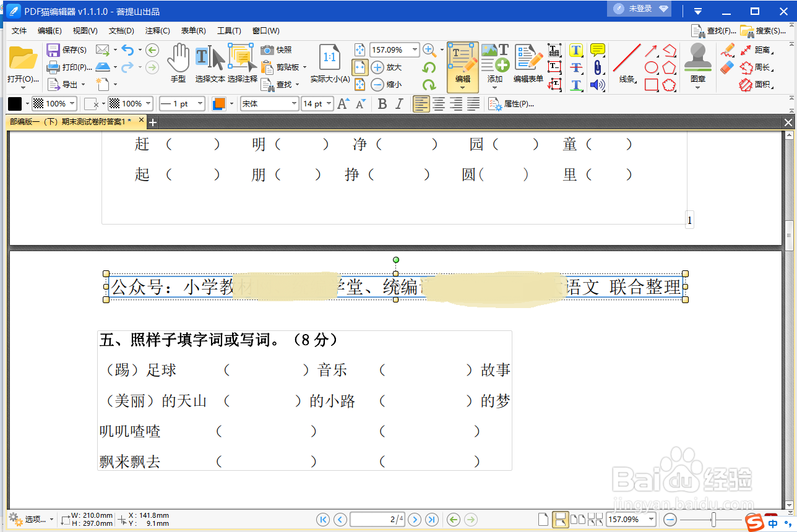
Task: Select the Perimeter (周长) measuring tool
Action: (756, 67)
